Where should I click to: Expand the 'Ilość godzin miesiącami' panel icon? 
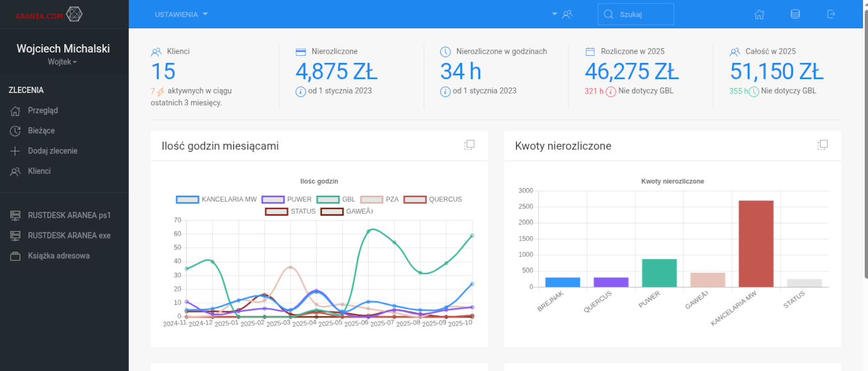[x=469, y=145]
